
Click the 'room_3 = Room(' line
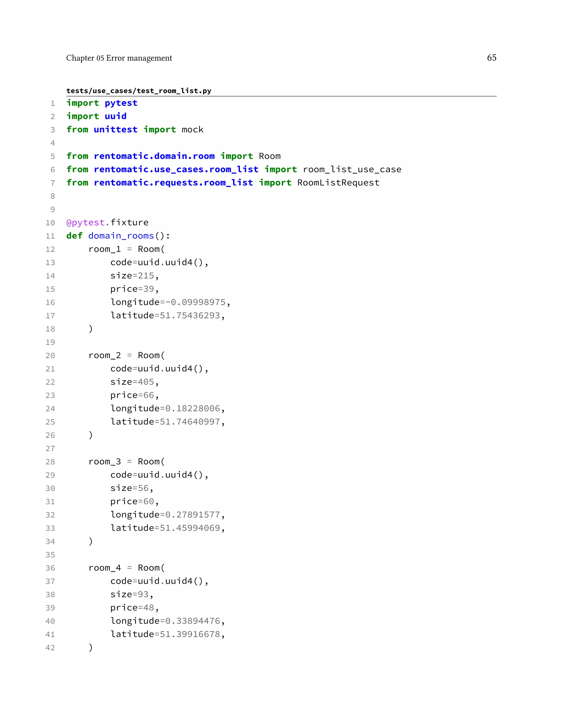pyautogui.click(x=127, y=461)
